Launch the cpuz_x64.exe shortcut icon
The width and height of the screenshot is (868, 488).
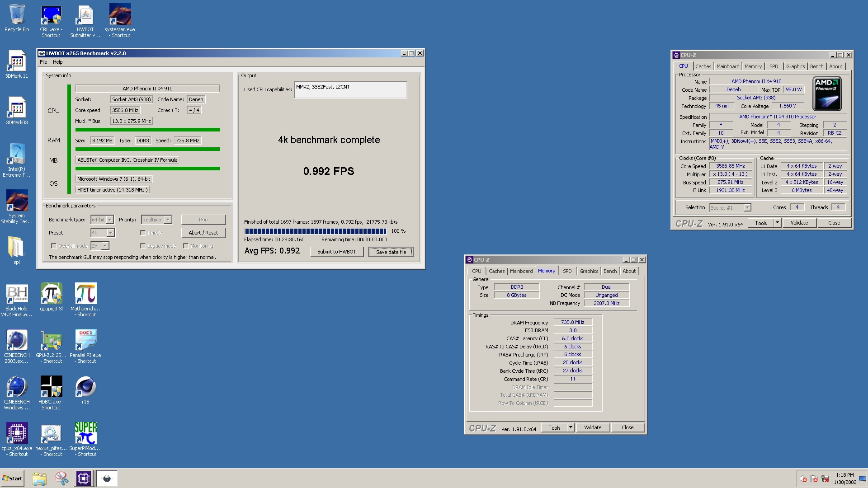pos(17,440)
